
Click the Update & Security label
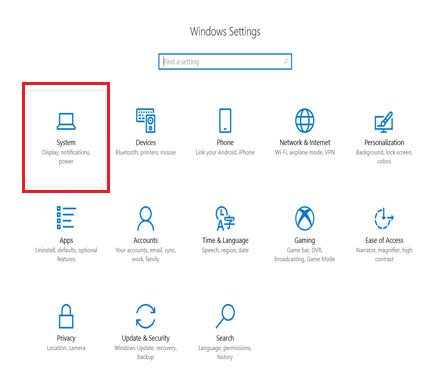click(146, 338)
